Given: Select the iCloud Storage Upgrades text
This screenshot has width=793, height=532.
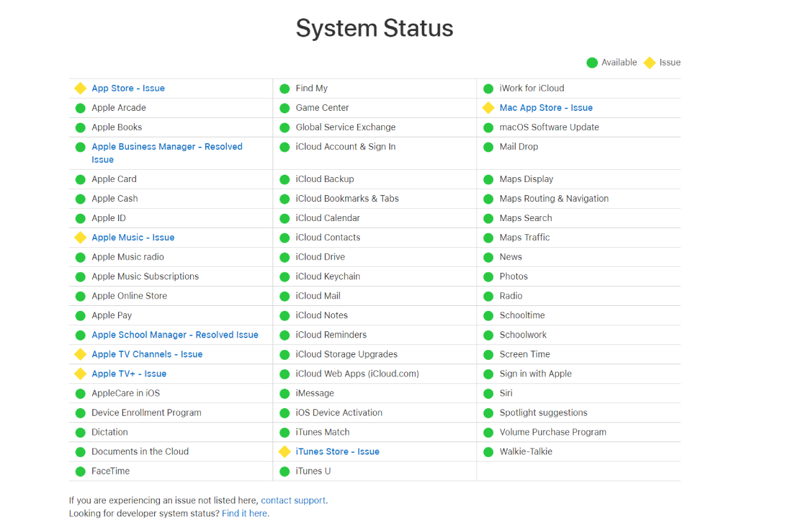Looking at the screenshot, I should (x=347, y=354).
